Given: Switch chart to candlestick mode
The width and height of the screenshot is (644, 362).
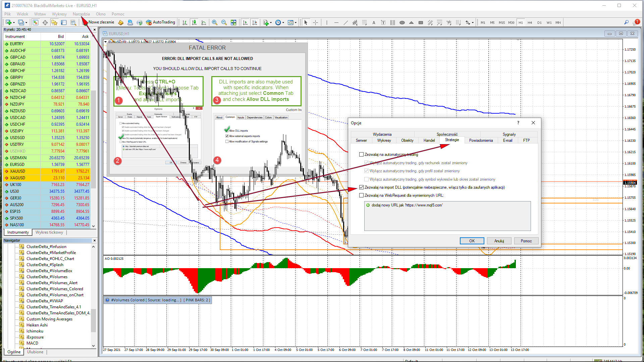Looking at the screenshot, I should tap(194, 22).
